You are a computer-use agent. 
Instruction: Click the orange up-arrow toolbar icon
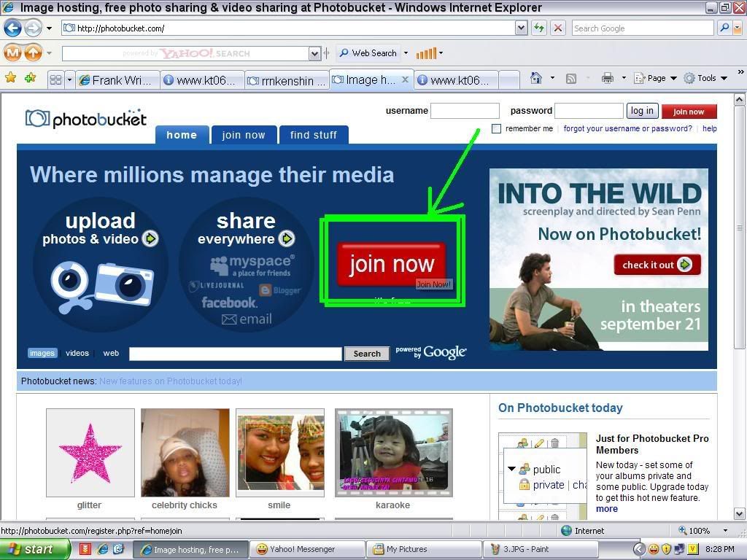point(34,52)
